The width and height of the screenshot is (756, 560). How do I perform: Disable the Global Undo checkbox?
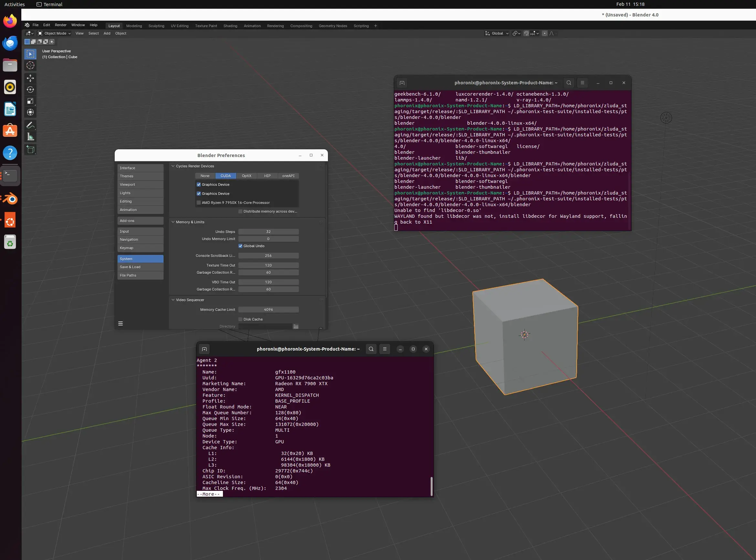click(x=240, y=246)
